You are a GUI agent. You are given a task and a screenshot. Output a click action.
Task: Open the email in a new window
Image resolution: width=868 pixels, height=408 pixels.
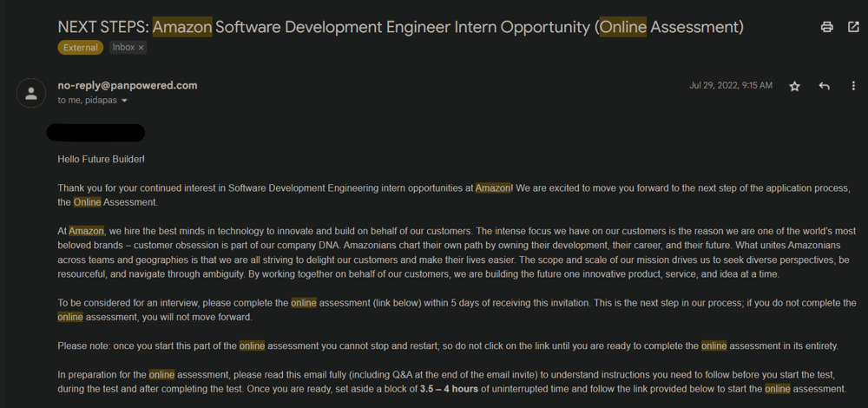(x=852, y=27)
